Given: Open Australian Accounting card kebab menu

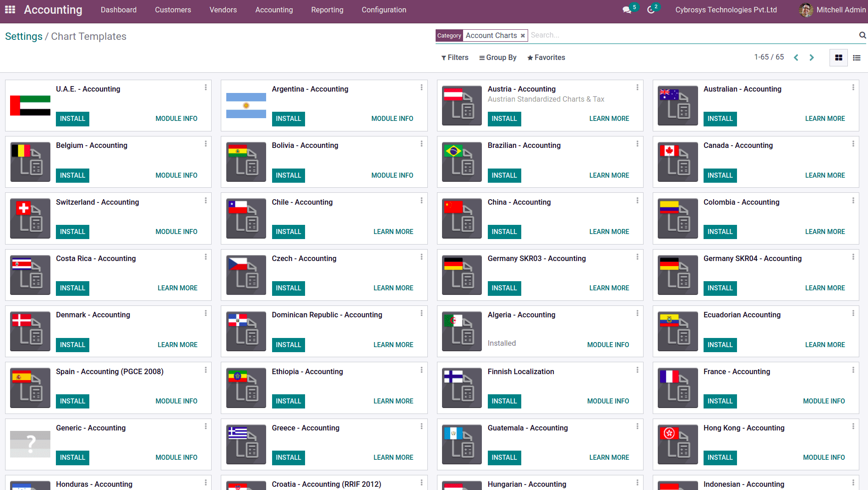Looking at the screenshot, I should click(853, 87).
